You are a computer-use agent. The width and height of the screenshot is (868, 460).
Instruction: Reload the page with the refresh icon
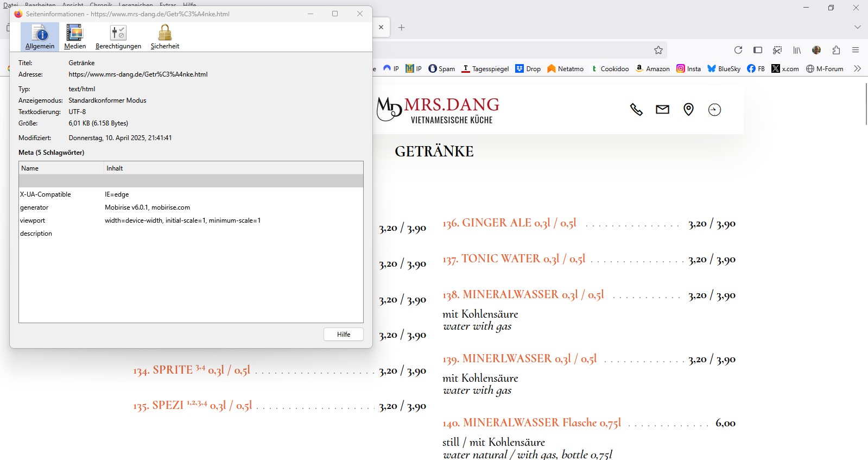738,50
